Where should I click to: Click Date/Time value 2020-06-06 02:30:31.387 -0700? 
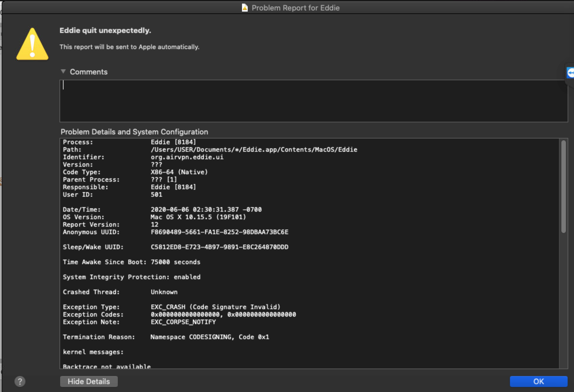[x=206, y=210]
